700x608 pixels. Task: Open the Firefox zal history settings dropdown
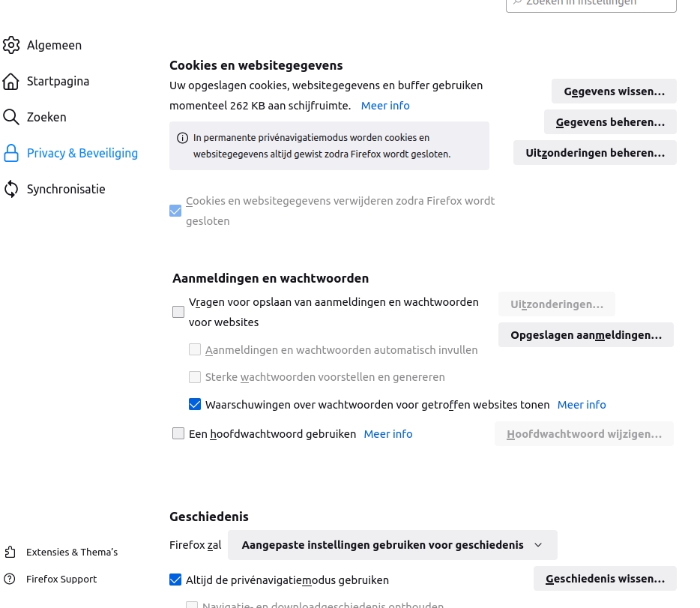pos(392,545)
